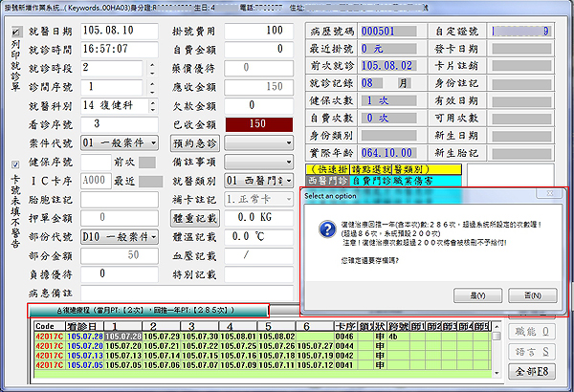Toggle the 列印就診單 checkbox
This screenshot has width=574, height=392.
point(15,30)
